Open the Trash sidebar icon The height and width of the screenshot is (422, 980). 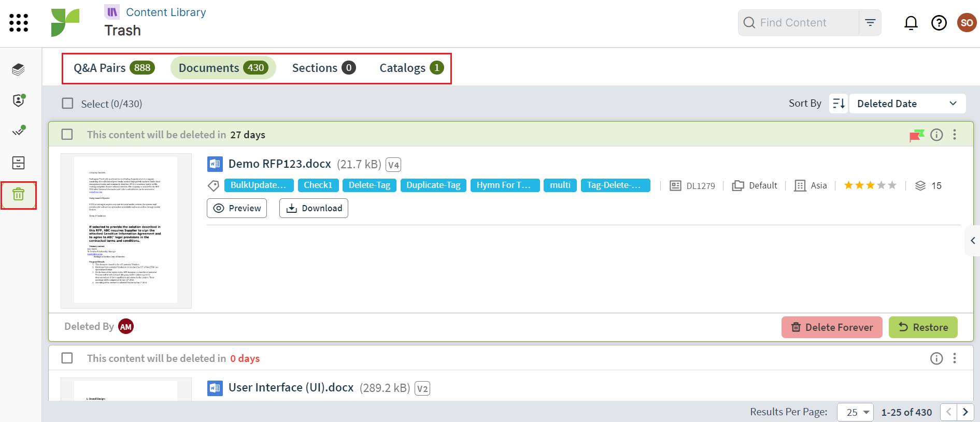point(19,195)
